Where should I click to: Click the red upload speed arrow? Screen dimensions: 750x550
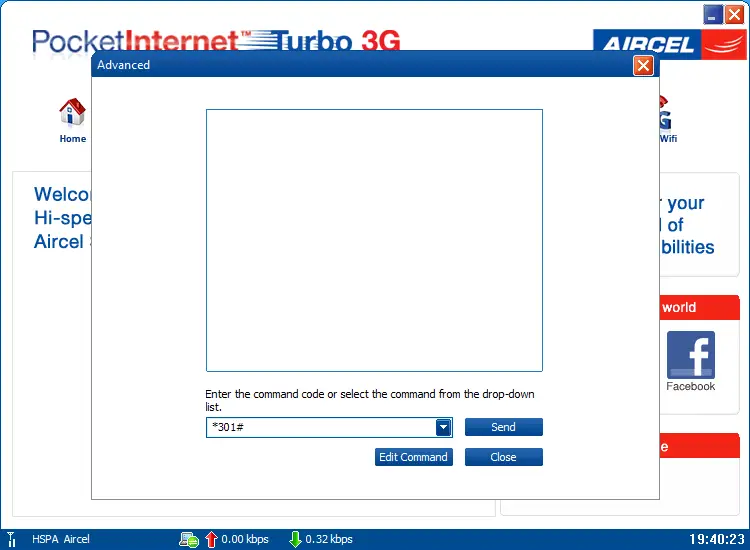(211, 539)
